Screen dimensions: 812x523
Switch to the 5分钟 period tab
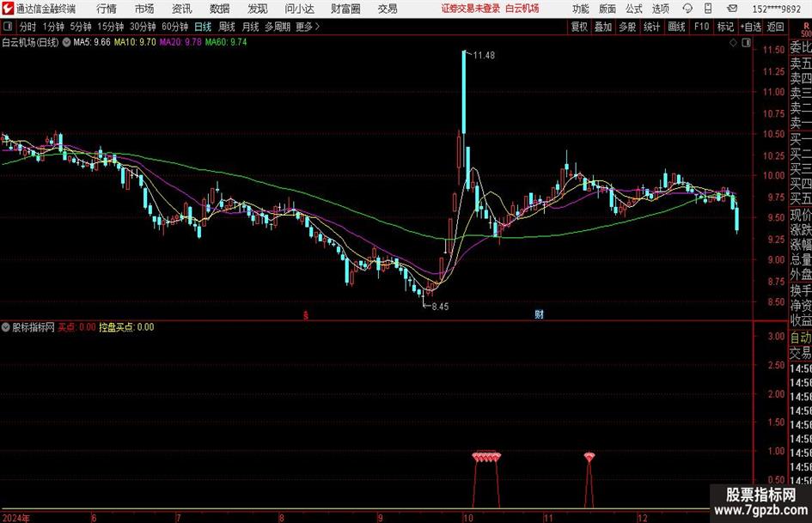tap(81, 27)
